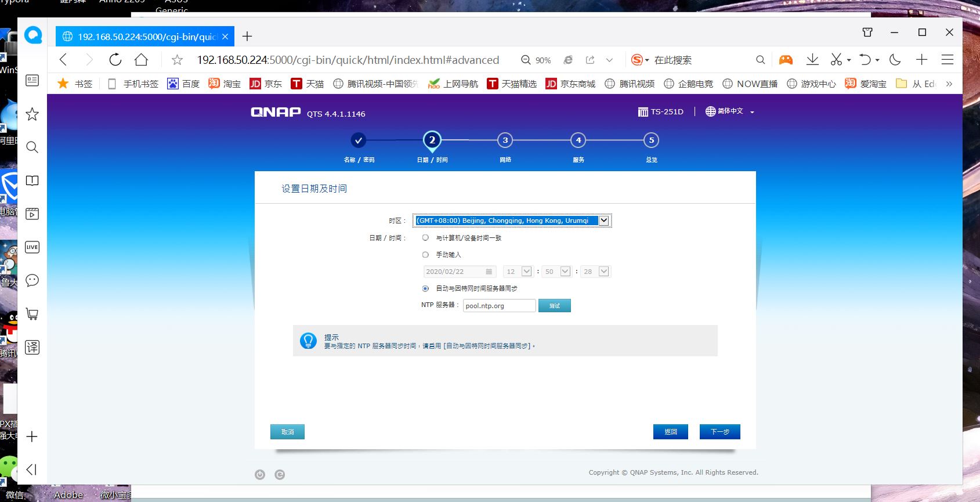
Task: Click the browser home icon
Action: pyautogui.click(x=141, y=59)
